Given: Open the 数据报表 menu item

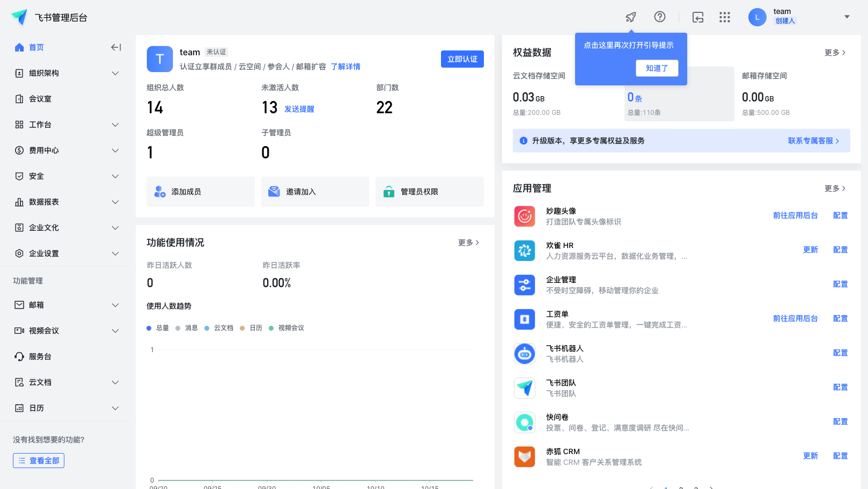Looking at the screenshot, I should tap(43, 202).
